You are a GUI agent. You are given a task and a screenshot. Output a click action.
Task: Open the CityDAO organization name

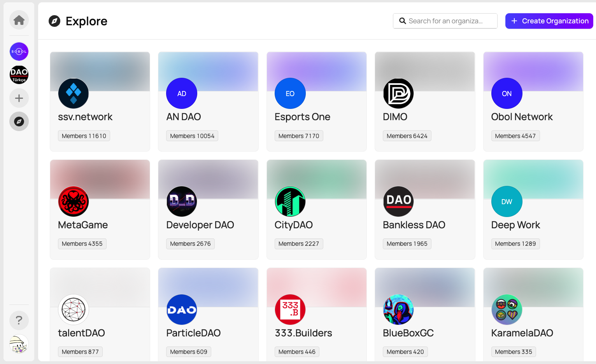point(294,225)
